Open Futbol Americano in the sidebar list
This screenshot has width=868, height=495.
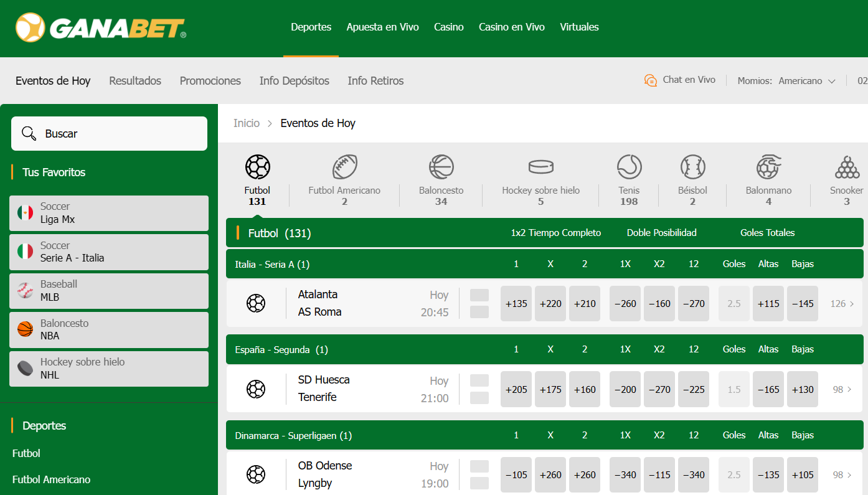(51, 479)
